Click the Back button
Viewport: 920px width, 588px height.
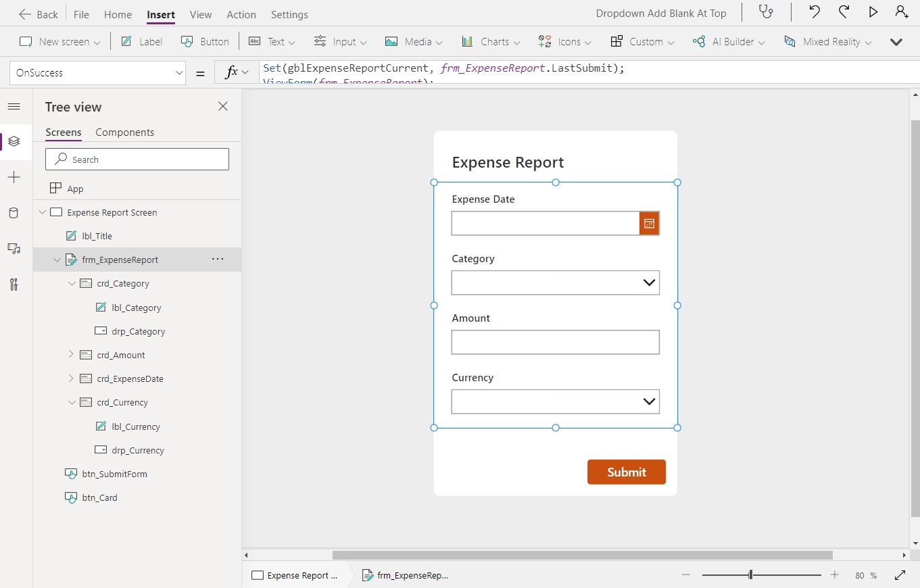pyautogui.click(x=39, y=14)
